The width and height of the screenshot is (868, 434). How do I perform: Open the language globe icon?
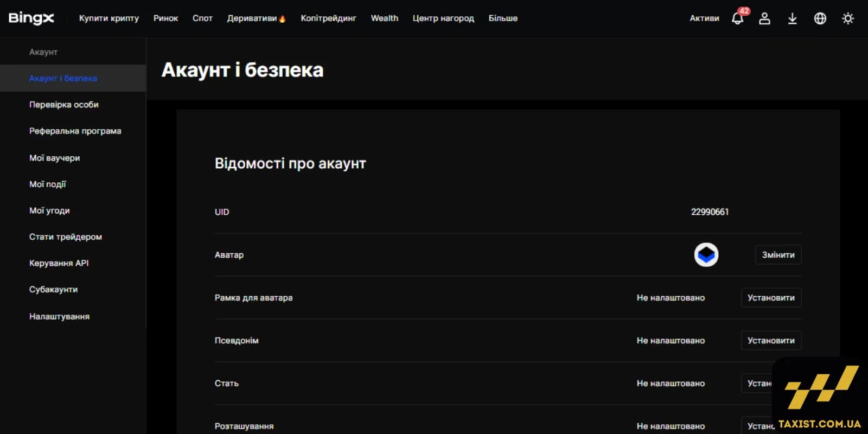point(820,18)
